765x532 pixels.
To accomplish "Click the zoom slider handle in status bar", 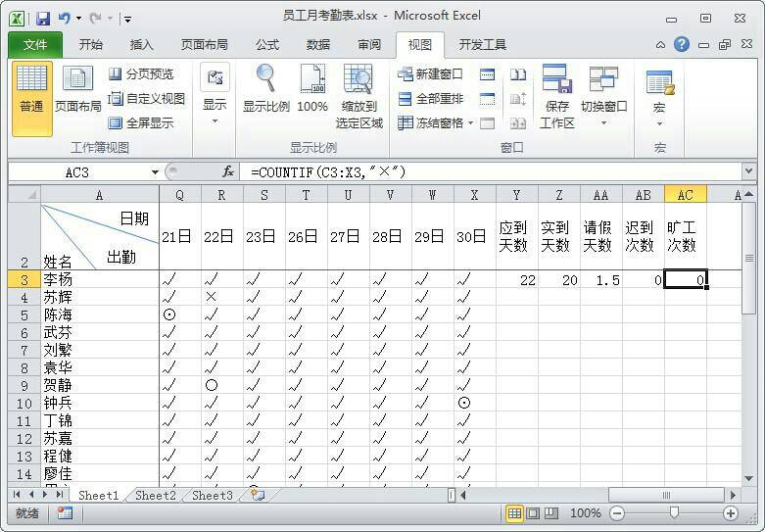I will tap(674, 513).
